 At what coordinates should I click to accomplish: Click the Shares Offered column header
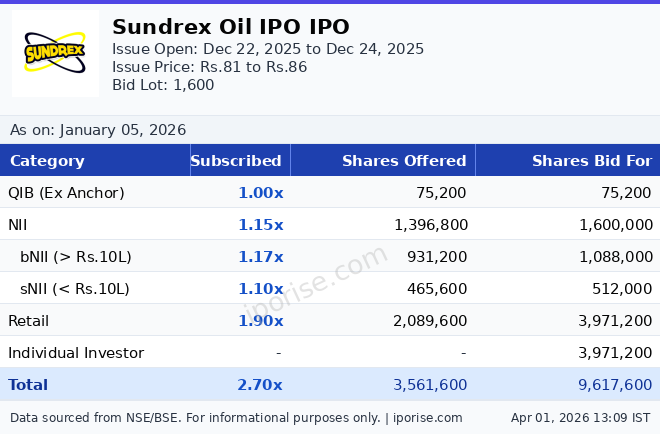404,161
